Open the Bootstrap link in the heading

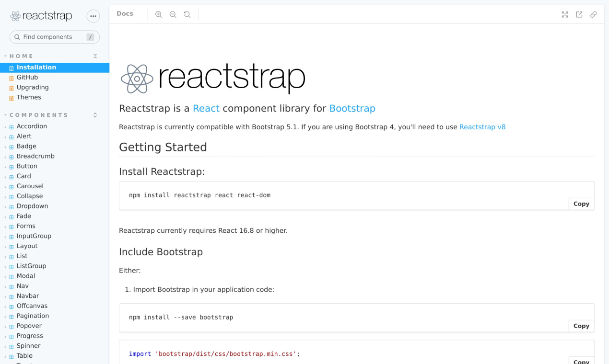pos(352,109)
